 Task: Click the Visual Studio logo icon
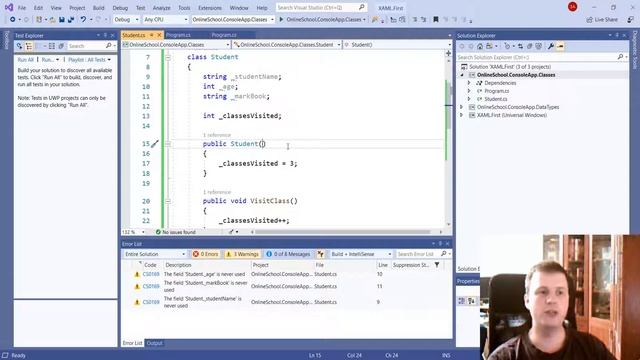click(9, 7)
